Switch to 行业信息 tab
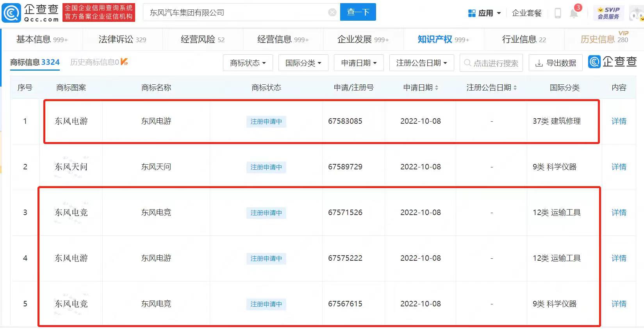The width and height of the screenshot is (644, 329). [x=524, y=39]
